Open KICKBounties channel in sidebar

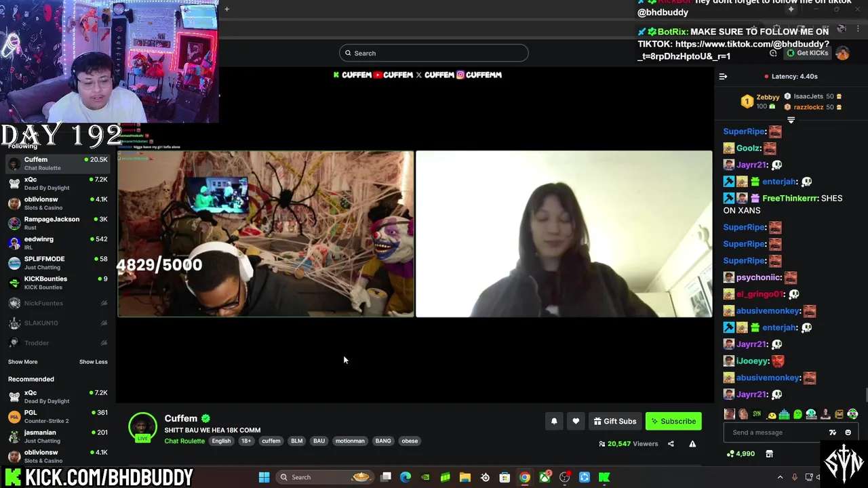(x=58, y=283)
